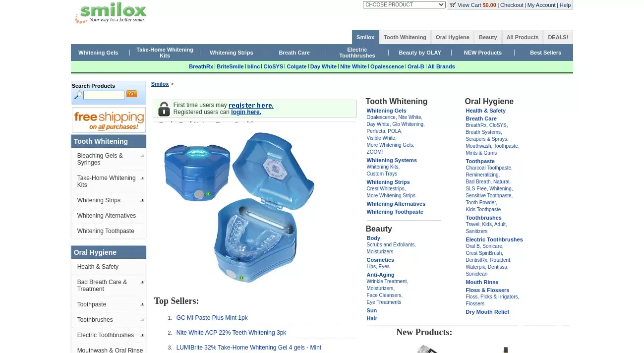The image size is (644, 353).
Task: Click the Smilox logo
Action: point(111,13)
